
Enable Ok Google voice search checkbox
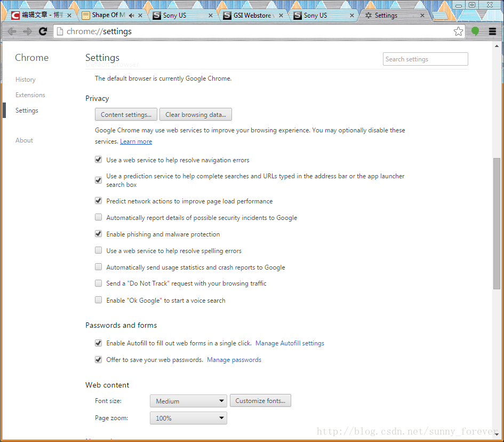[98, 300]
